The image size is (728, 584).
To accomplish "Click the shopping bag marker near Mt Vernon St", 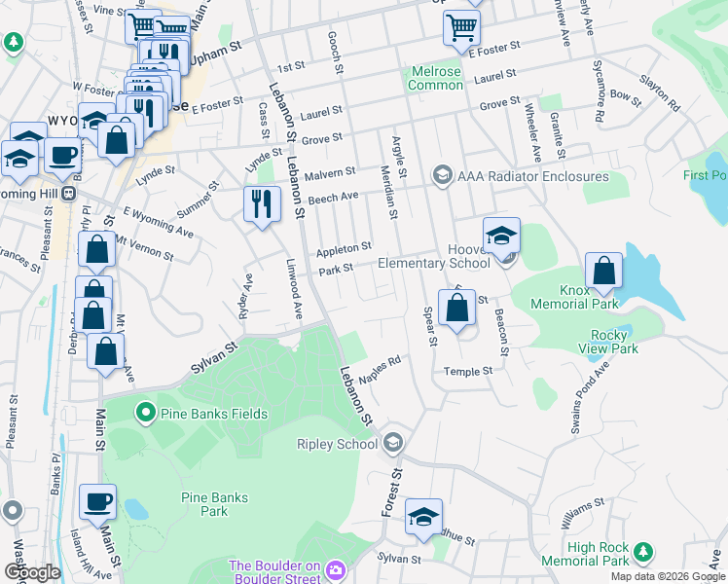I will [x=96, y=250].
